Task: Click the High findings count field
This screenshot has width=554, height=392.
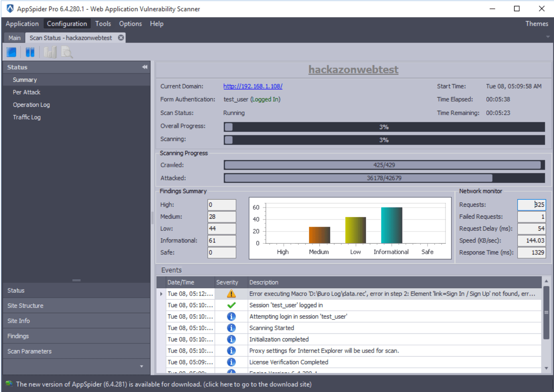Action: (x=222, y=205)
